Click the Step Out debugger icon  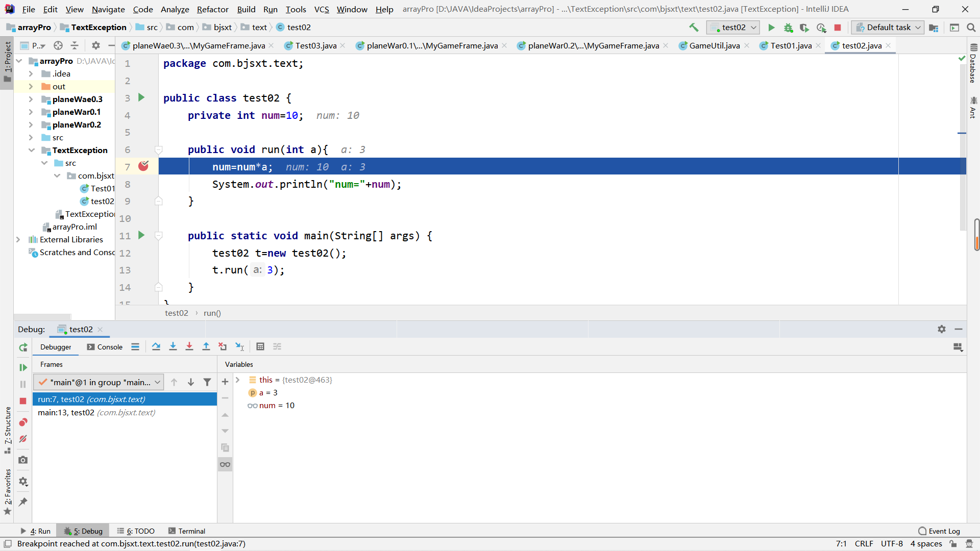click(x=206, y=346)
